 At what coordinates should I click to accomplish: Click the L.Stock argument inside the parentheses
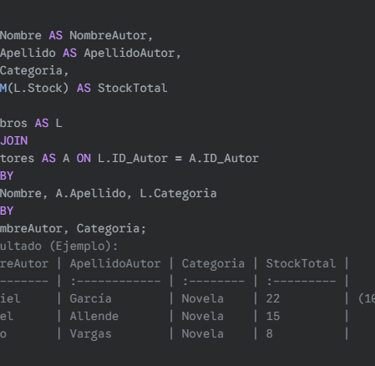click(38, 88)
